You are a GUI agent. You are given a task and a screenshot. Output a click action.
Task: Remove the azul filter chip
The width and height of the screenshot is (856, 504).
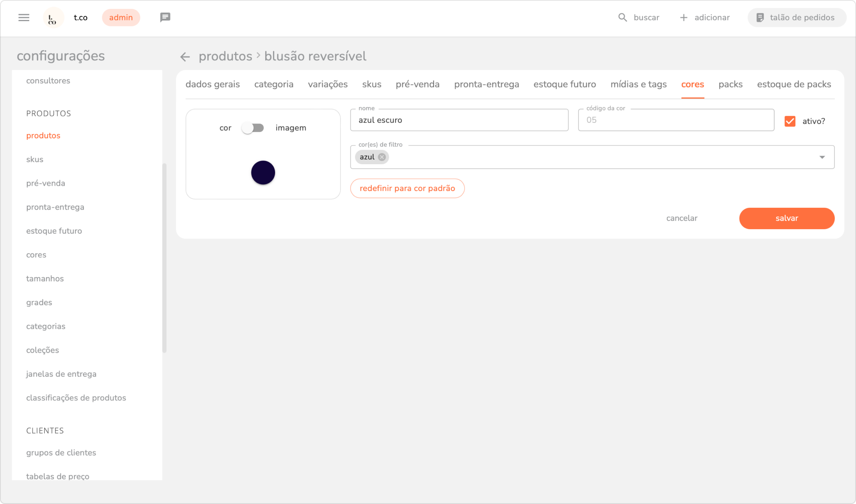[382, 157]
